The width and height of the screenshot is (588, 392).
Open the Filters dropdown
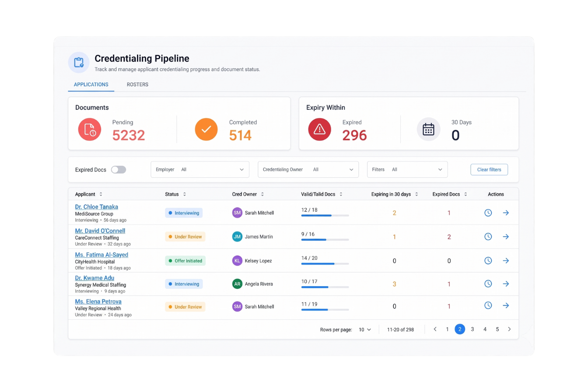click(x=407, y=169)
